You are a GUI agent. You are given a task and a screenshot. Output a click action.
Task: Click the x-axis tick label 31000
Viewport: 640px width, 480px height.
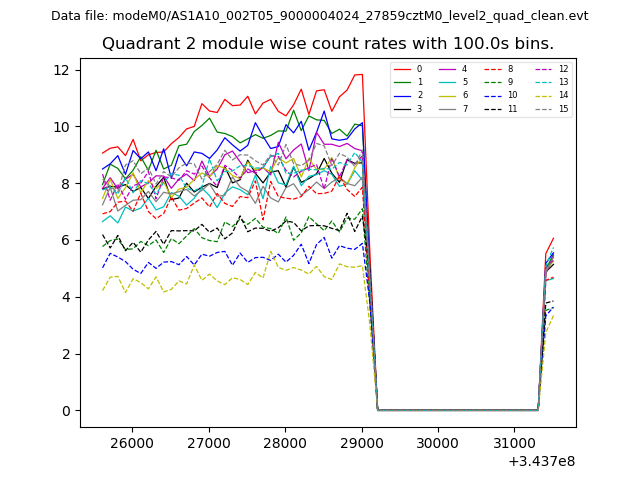[x=514, y=443]
